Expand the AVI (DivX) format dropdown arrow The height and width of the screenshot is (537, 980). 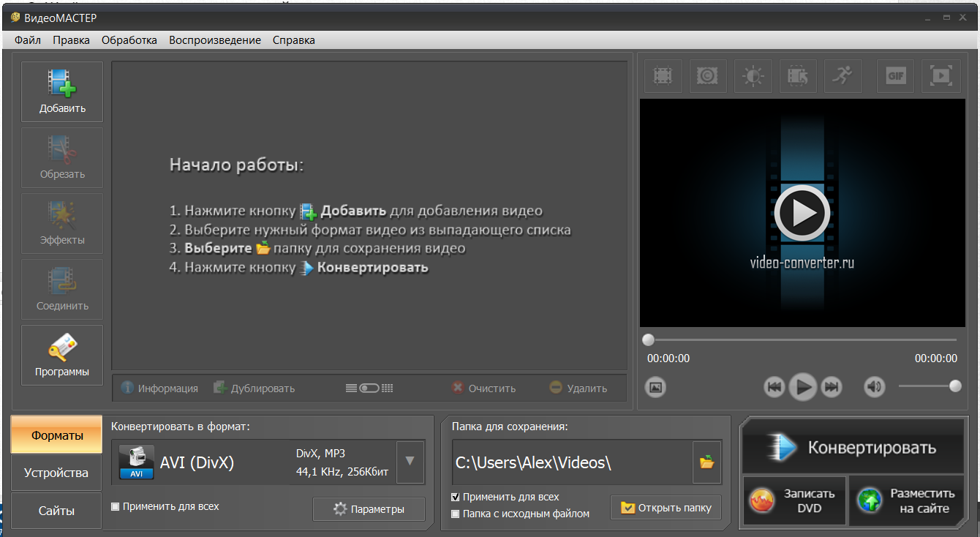[x=410, y=462]
